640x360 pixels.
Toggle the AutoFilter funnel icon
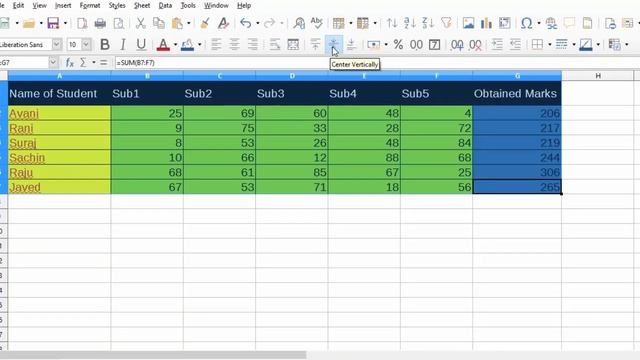tap(446, 23)
